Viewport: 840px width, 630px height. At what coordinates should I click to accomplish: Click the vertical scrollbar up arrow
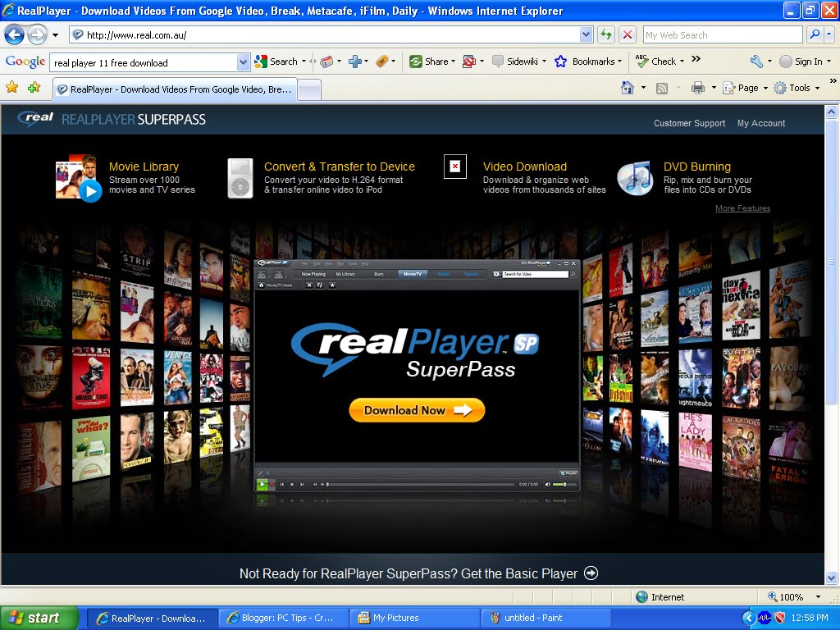[832, 112]
